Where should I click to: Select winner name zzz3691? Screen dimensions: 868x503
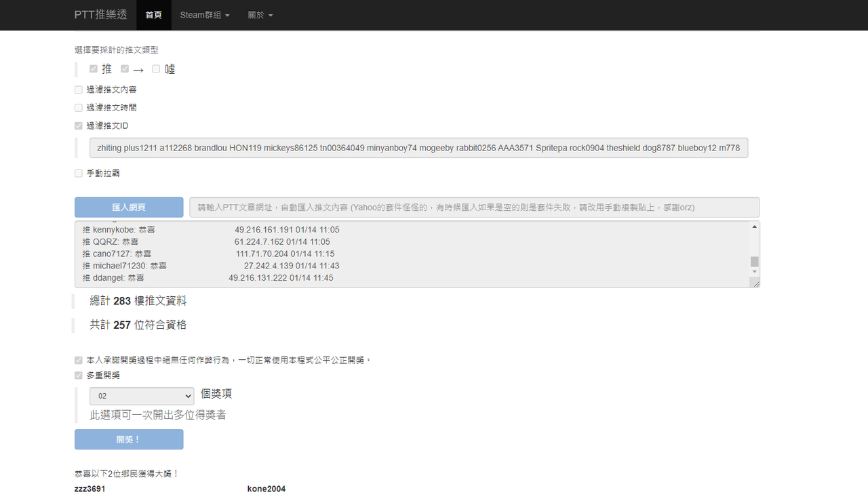(x=90, y=489)
